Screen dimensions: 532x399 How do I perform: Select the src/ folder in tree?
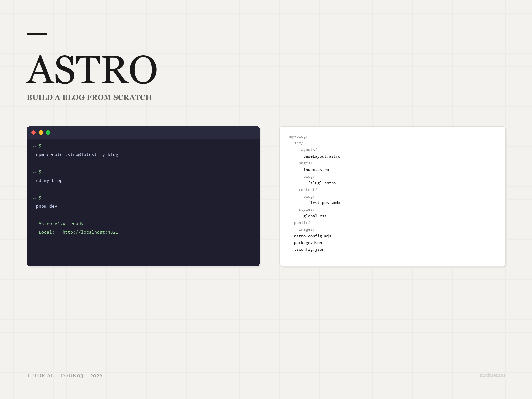(x=299, y=143)
